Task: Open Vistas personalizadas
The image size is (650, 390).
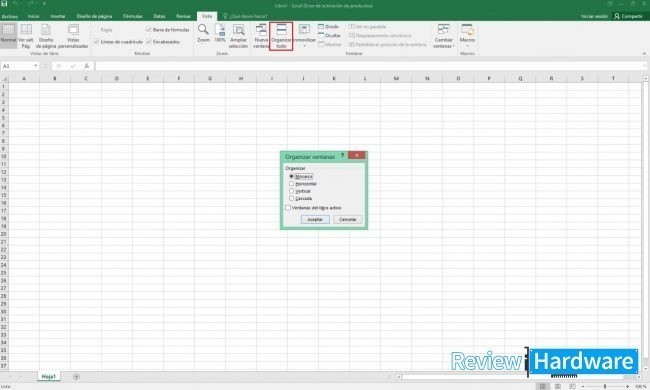Action: 73,36
